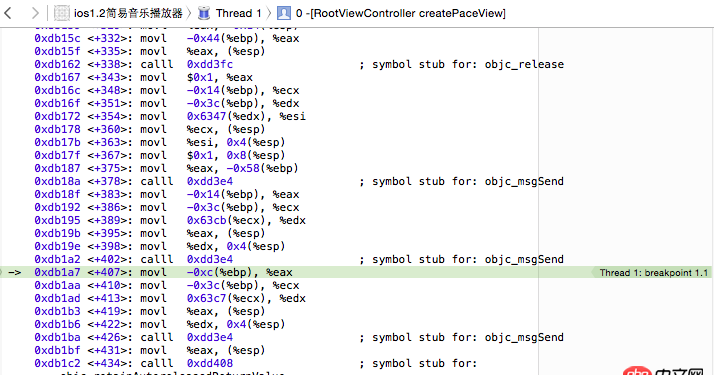Select the 0xdb162 calll objc_release line
714x375 pixels.
(x=299, y=65)
